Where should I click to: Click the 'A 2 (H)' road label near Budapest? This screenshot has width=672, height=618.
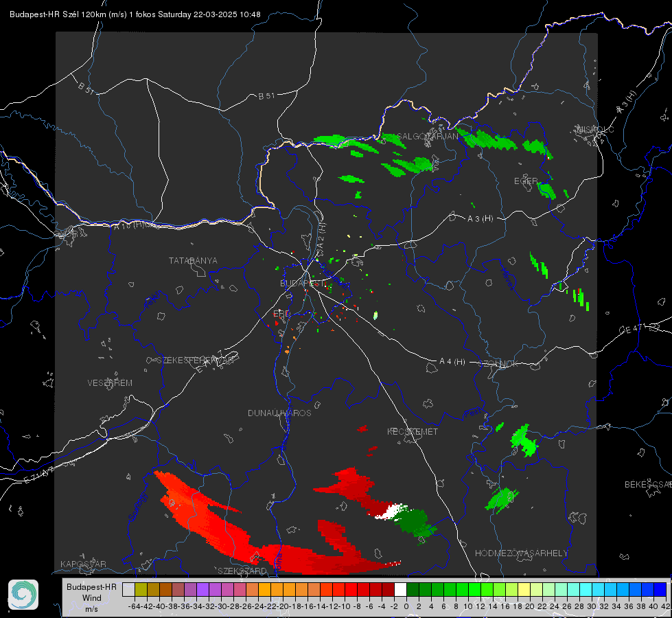[321, 236]
